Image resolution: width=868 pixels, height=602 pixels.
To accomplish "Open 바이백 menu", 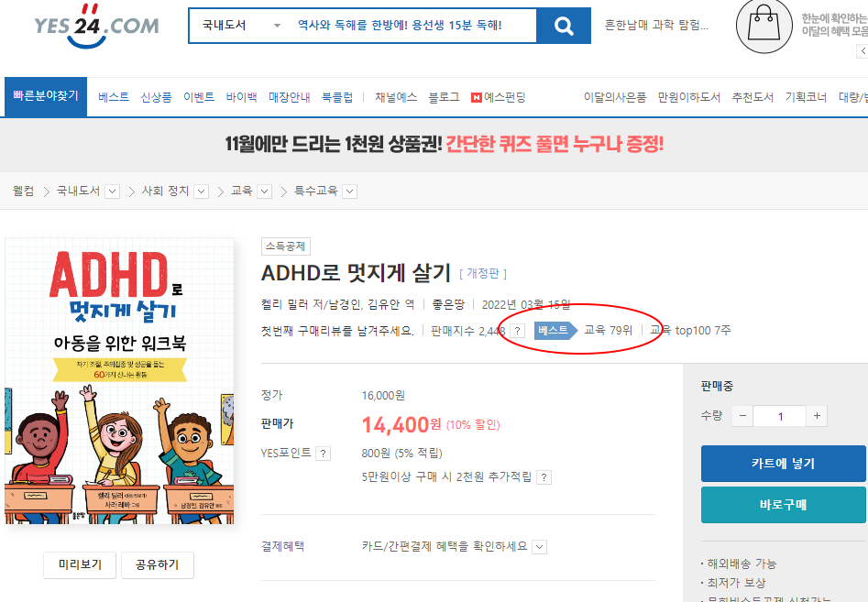I will pyautogui.click(x=241, y=97).
